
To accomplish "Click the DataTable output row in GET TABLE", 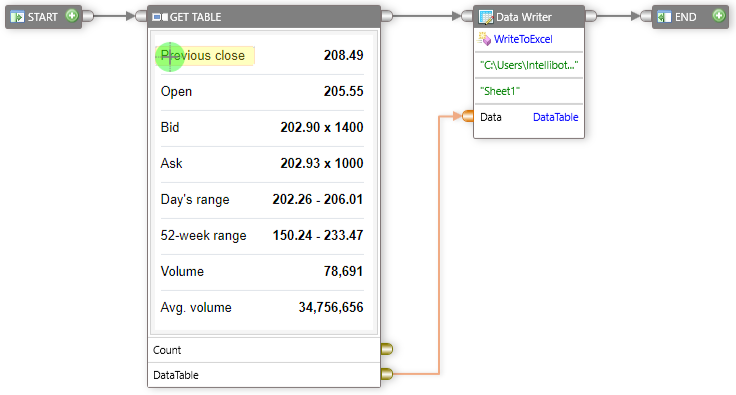I will pos(264,375).
